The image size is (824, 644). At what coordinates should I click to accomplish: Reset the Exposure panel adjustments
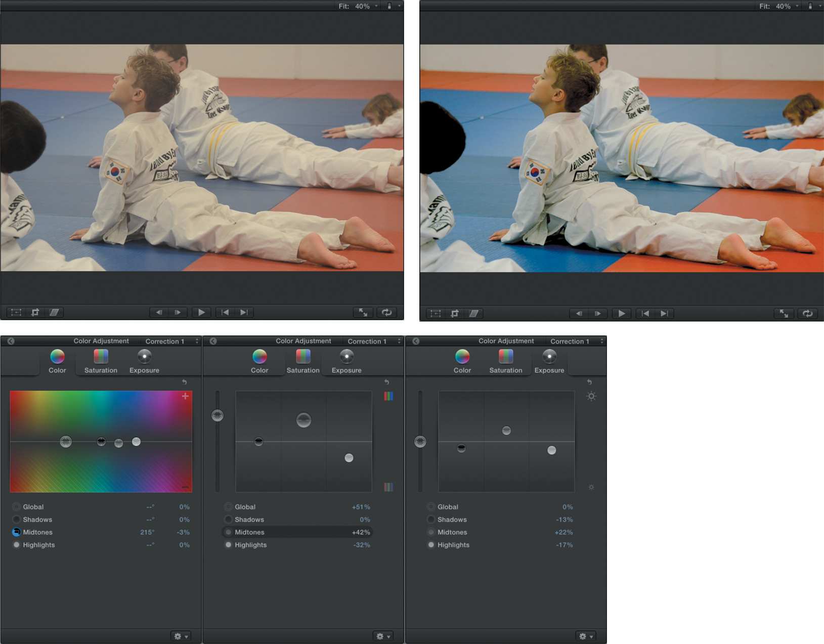pyautogui.click(x=589, y=382)
